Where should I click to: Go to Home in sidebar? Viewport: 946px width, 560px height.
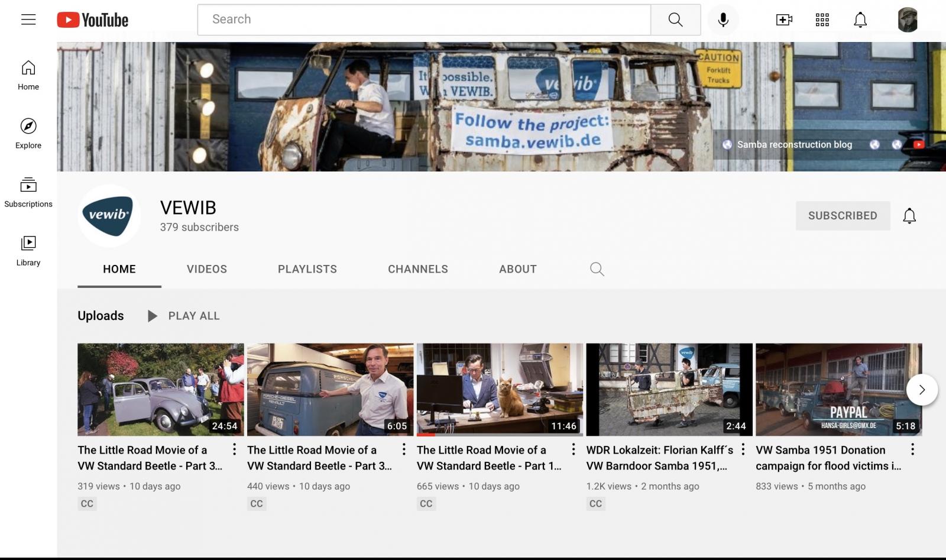[28, 75]
